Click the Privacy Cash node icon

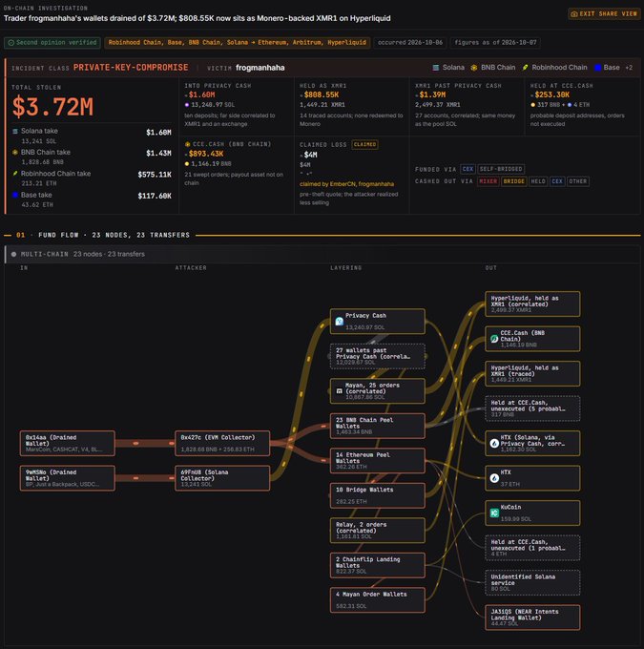[x=340, y=322]
